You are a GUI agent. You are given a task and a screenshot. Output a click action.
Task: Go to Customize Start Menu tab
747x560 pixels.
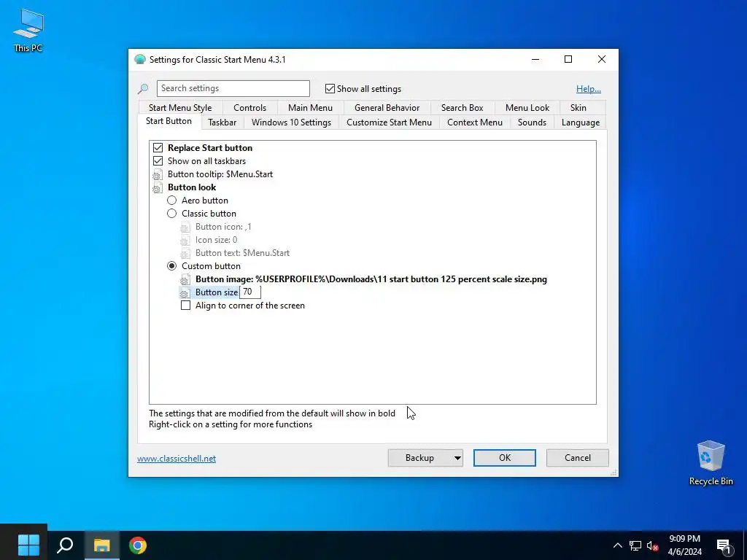389,122
